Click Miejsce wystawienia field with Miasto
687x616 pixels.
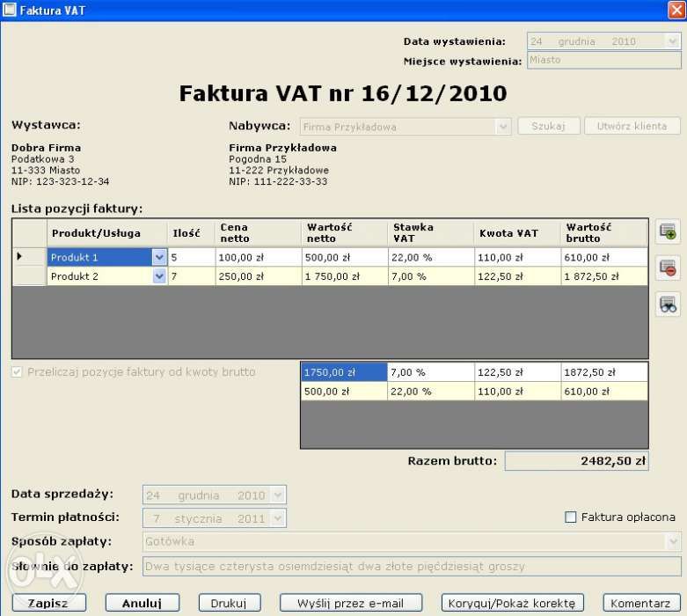pos(604,60)
